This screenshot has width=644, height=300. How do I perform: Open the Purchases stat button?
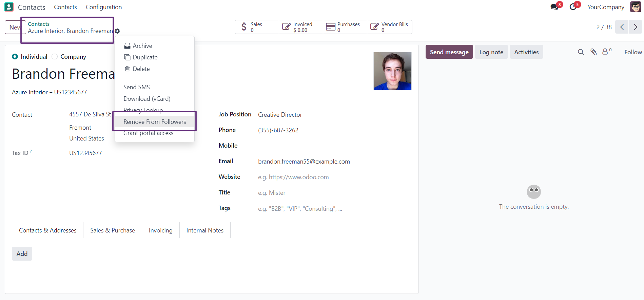(345, 27)
